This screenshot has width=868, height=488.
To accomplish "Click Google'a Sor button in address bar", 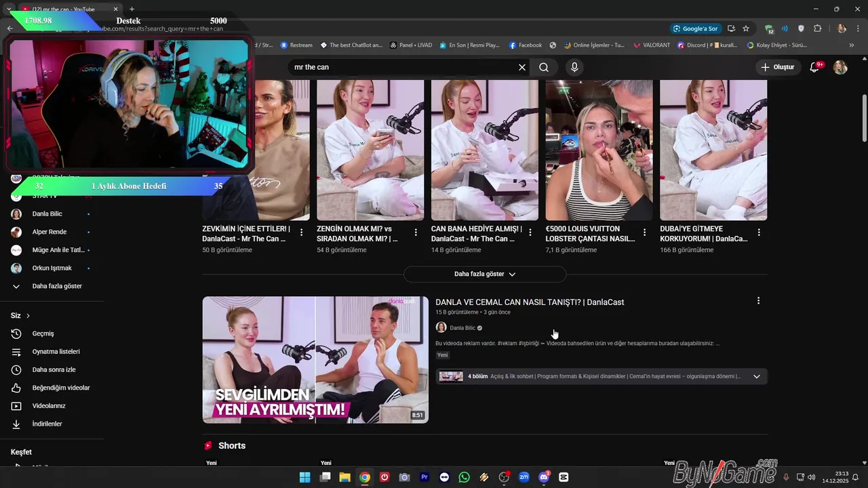I will [x=695, y=28].
